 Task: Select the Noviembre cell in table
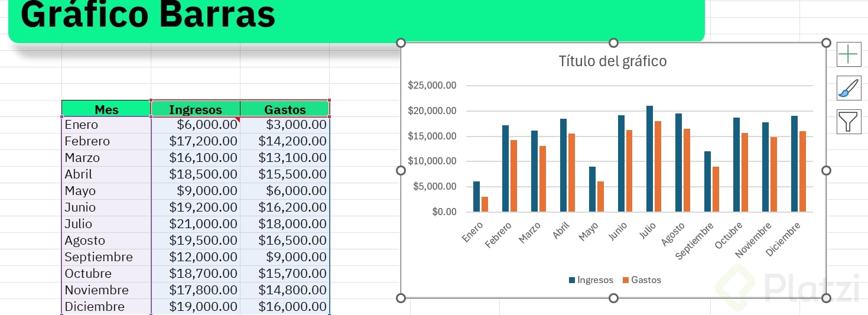pyautogui.click(x=106, y=290)
